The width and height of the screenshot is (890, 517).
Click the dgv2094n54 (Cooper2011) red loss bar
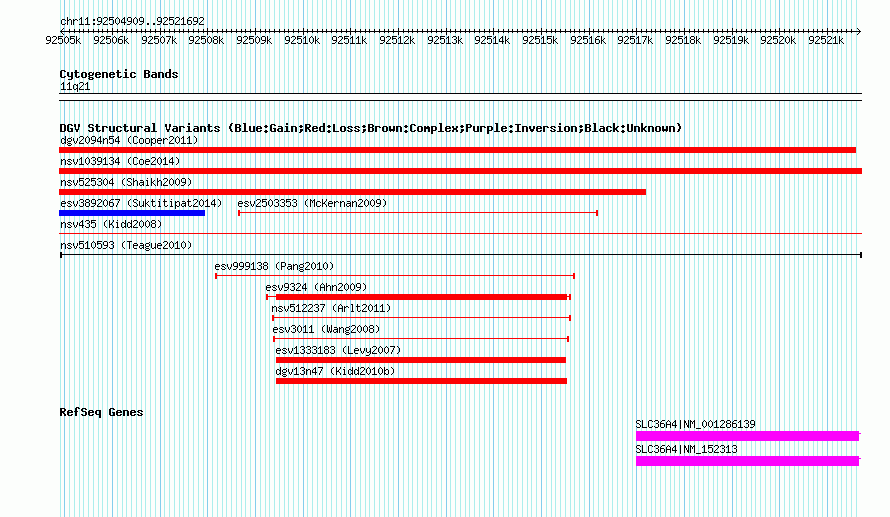(457, 150)
